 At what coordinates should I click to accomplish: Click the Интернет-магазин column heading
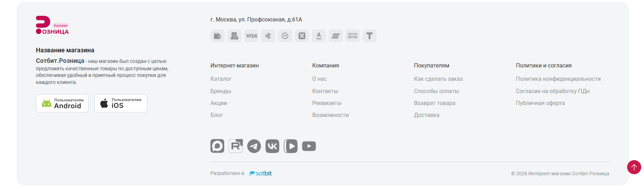235,66
